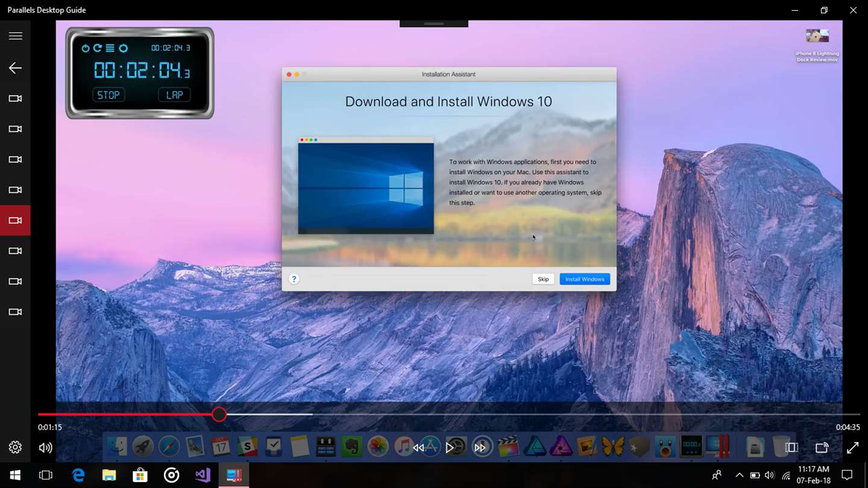Toggle full screen with the diagonal arrows
Viewport: 868px width, 488px height.
click(x=852, y=448)
